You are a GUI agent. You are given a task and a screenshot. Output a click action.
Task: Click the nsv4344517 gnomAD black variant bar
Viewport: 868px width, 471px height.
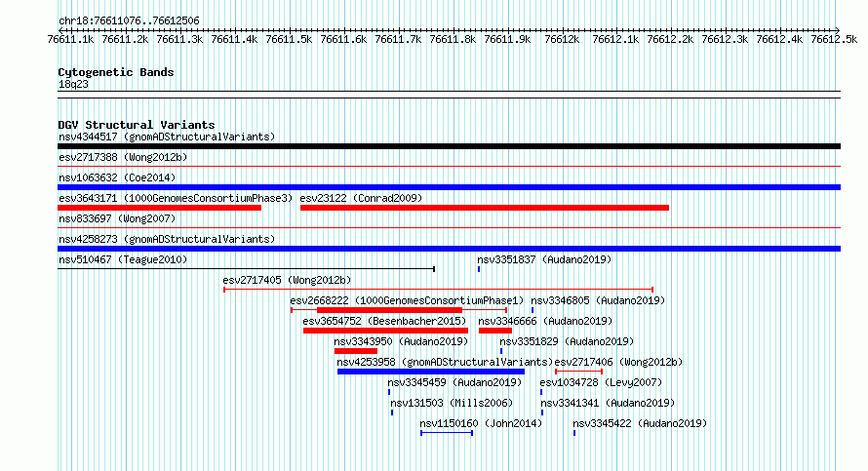(449, 146)
